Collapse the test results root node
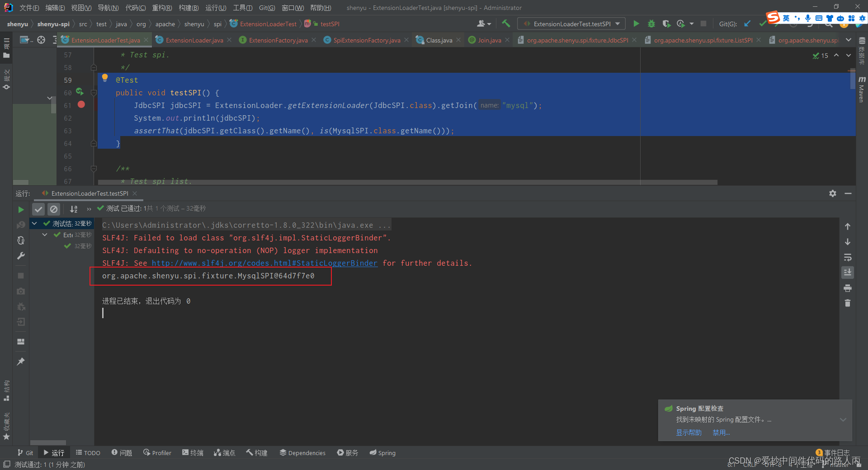868x470 pixels. (x=34, y=223)
